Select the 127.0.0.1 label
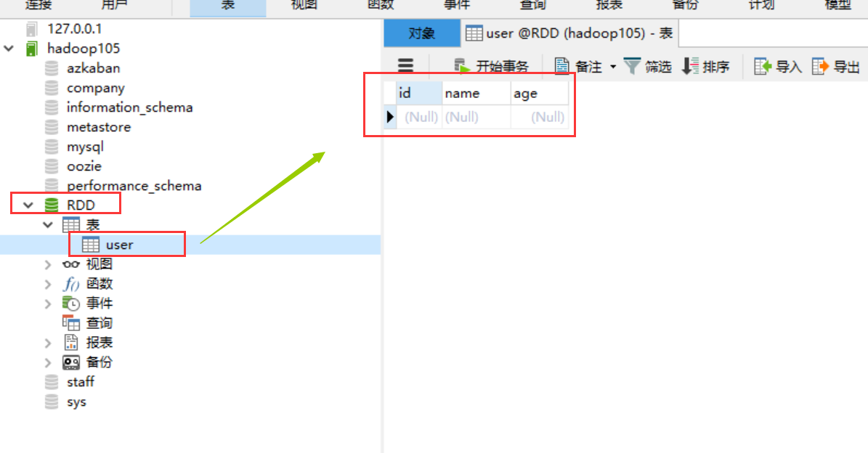The width and height of the screenshot is (868, 453). tap(74, 29)
